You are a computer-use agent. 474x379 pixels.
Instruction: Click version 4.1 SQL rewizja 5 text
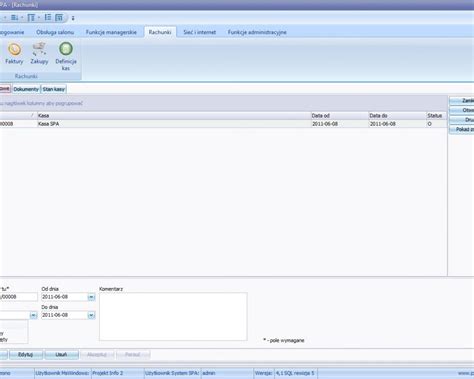coord(295,373)
